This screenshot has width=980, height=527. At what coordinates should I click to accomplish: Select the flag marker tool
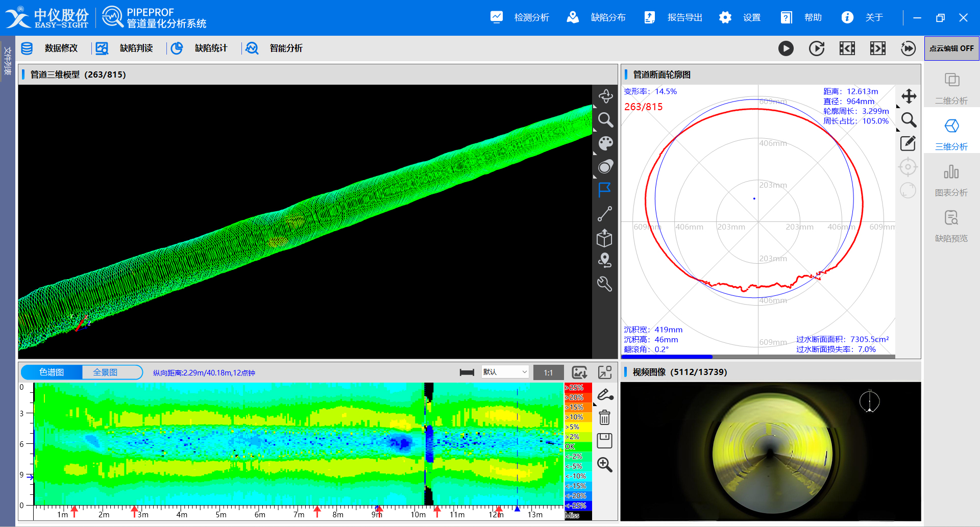[x=605, y=190]
